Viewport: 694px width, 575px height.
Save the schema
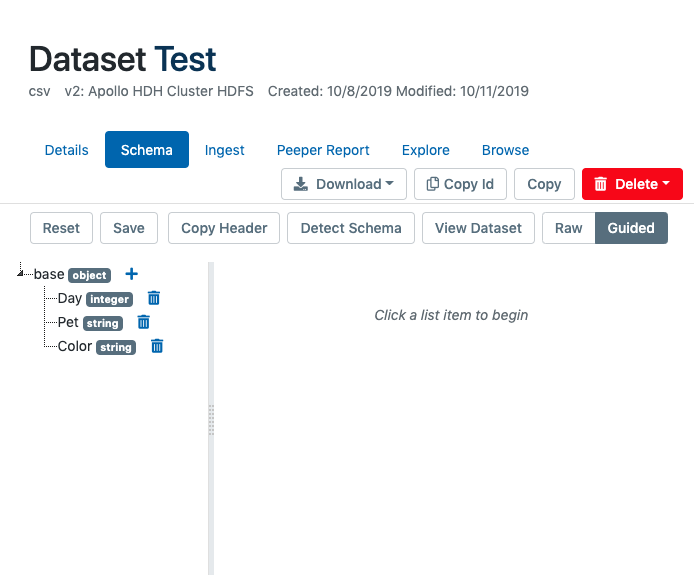(x=129, y=228)
